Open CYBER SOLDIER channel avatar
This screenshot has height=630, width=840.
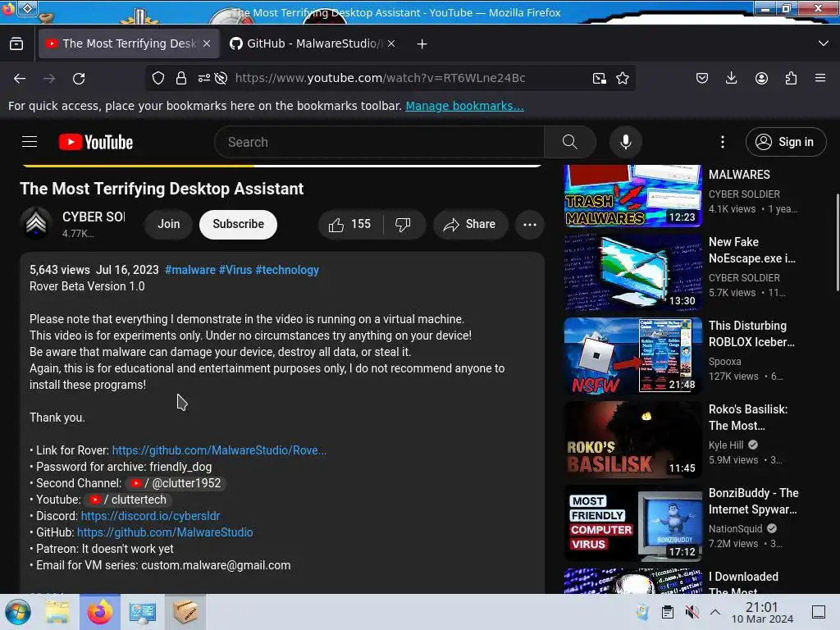coord(36,223)
